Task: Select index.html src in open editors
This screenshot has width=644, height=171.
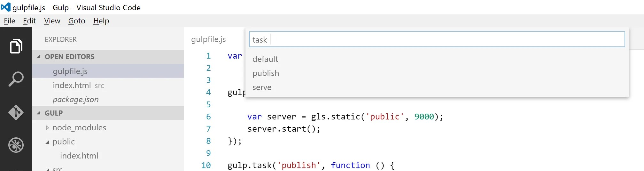Action: 108,85
